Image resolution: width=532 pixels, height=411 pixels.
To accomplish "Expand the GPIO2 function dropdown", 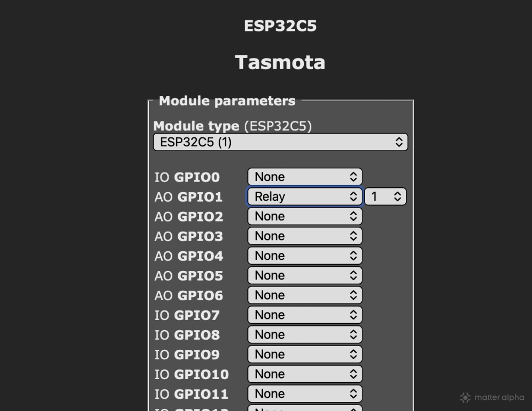I will coord(305,216).
